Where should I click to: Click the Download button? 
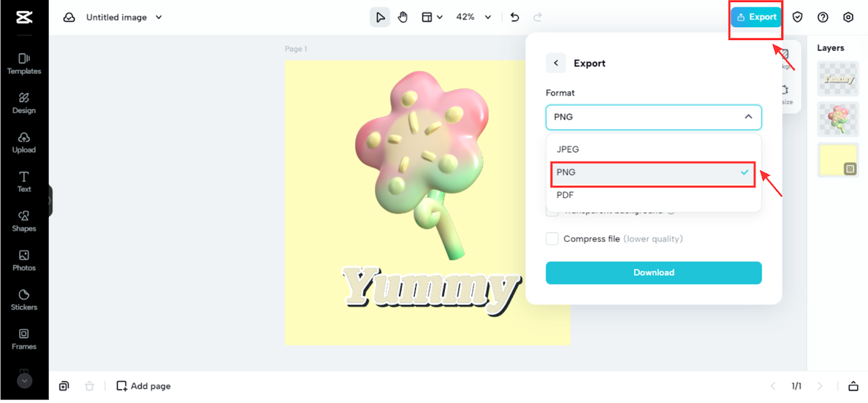654,272
